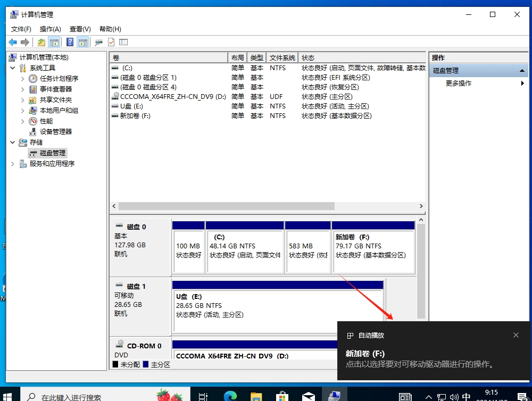Open 任务计划程序 clock node

point(59,79)
